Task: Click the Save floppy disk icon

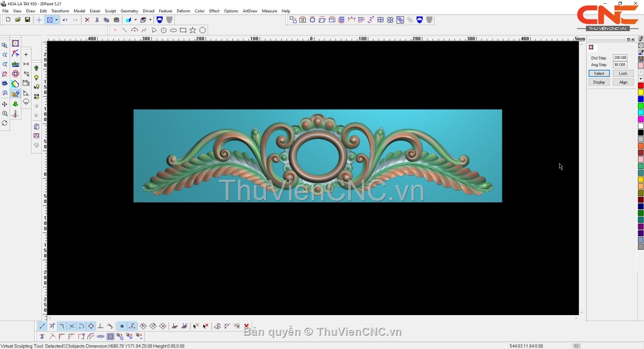Action: tap(27, 20)
